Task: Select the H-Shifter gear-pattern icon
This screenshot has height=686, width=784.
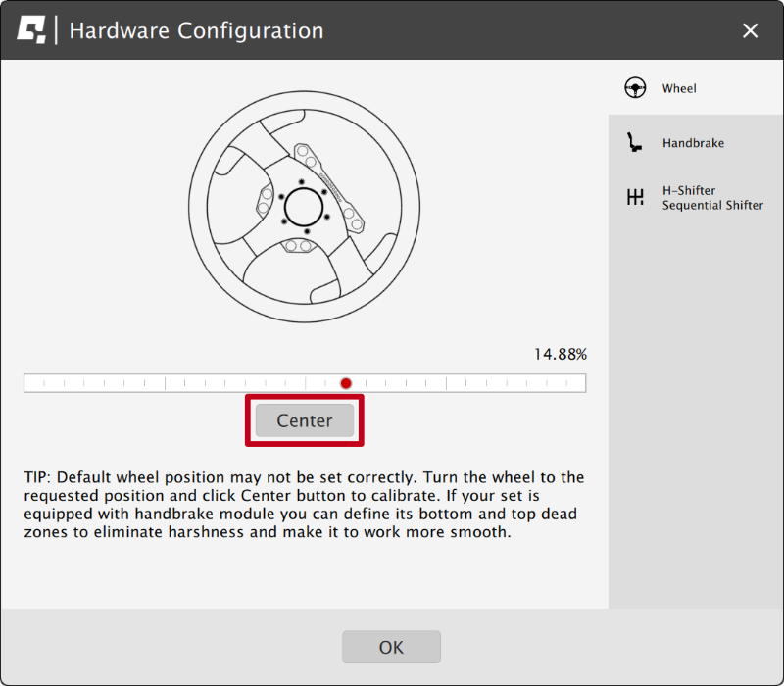Action: 636,197
